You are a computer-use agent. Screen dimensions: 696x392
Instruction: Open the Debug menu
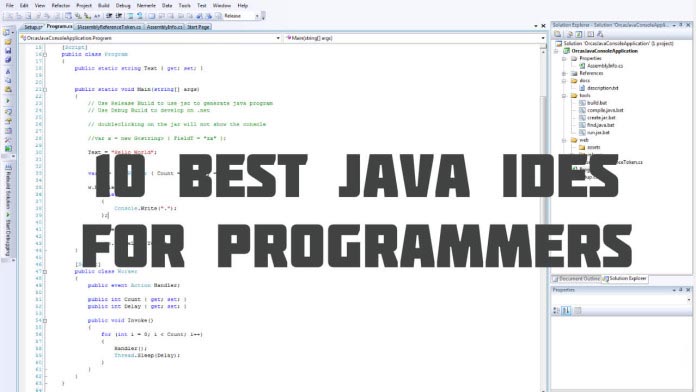pos(123,5)
